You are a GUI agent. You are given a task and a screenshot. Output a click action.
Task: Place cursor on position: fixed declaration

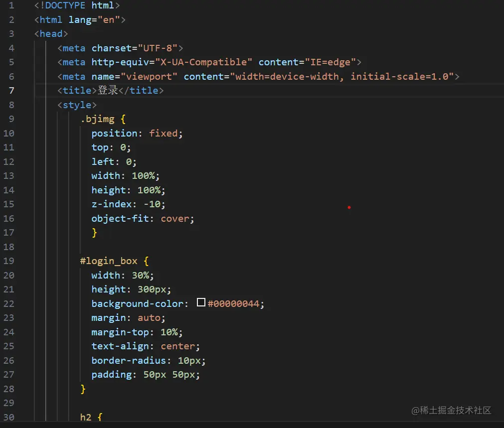point(137,134)
